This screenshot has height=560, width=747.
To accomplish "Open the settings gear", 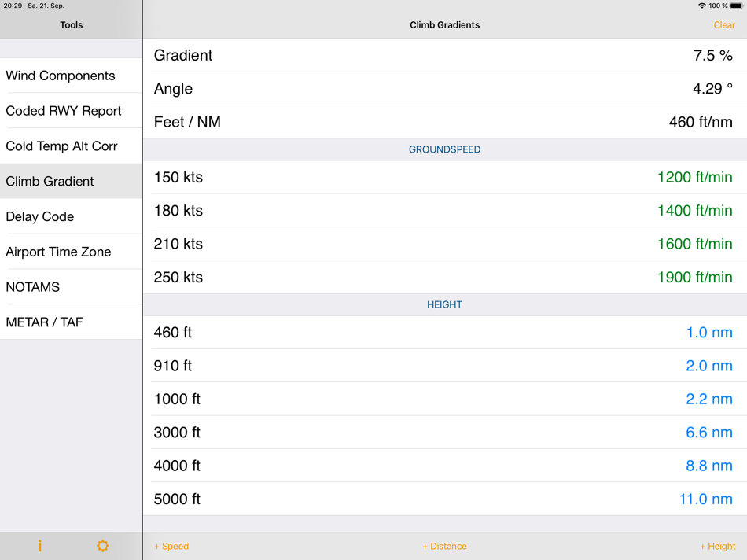I will [102, 545].
